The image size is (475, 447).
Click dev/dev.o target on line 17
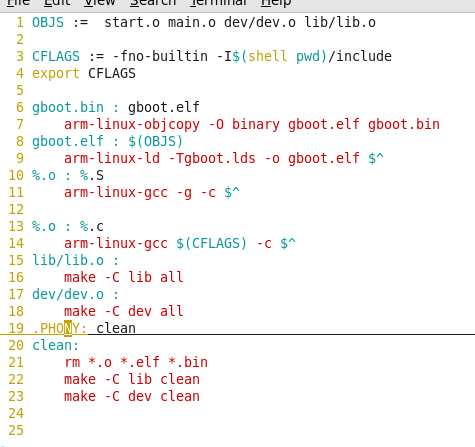pyautogui.click(x=68, y=294)
